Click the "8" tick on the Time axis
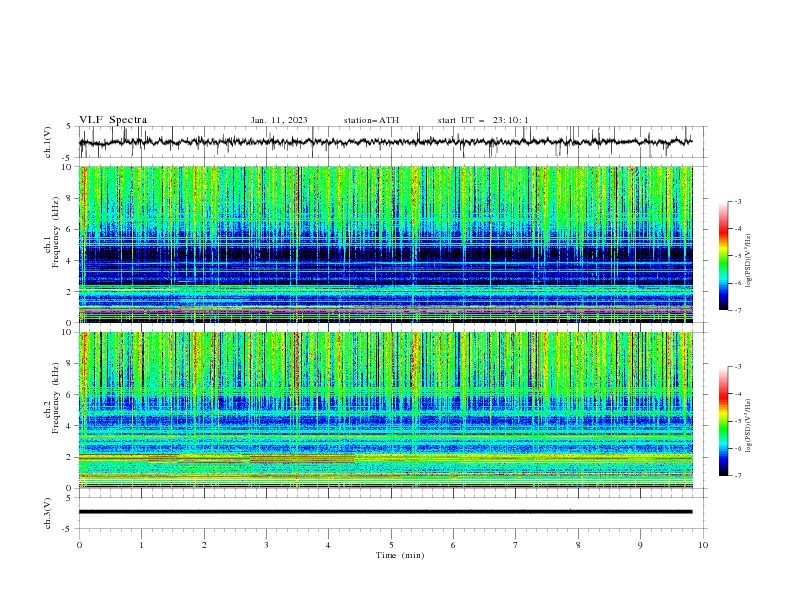The width and height of the screenshot is (792, 612). click(578, 545)
